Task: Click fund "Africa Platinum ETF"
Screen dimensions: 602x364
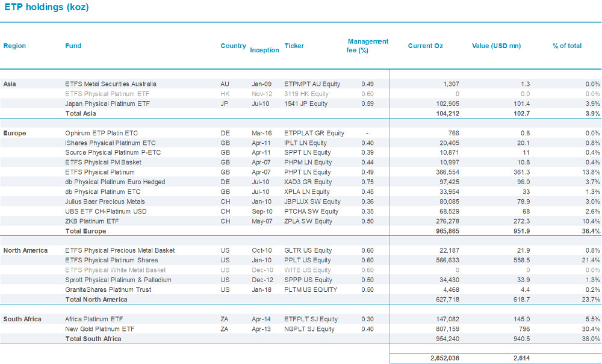Action: tap(94, 319)
